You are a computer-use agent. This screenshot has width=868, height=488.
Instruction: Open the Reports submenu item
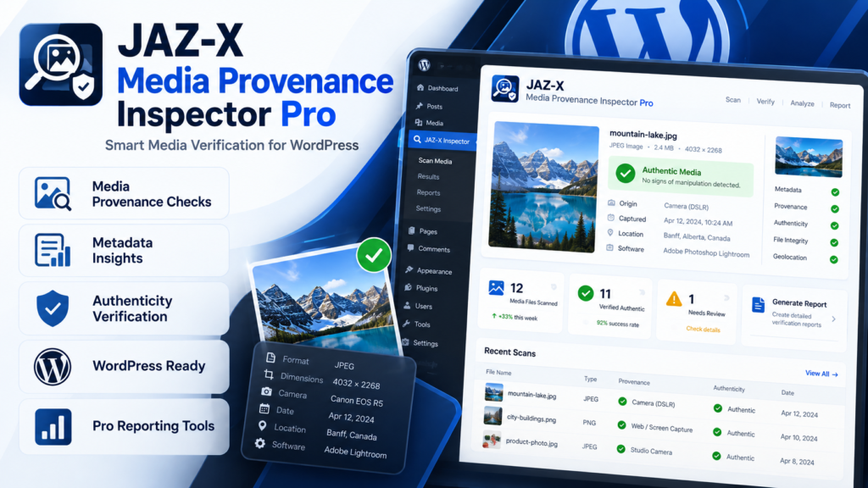(428, 192)
